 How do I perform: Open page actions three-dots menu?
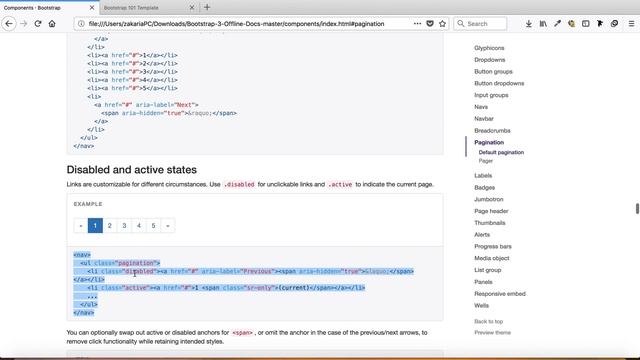(x=417, y=24)
